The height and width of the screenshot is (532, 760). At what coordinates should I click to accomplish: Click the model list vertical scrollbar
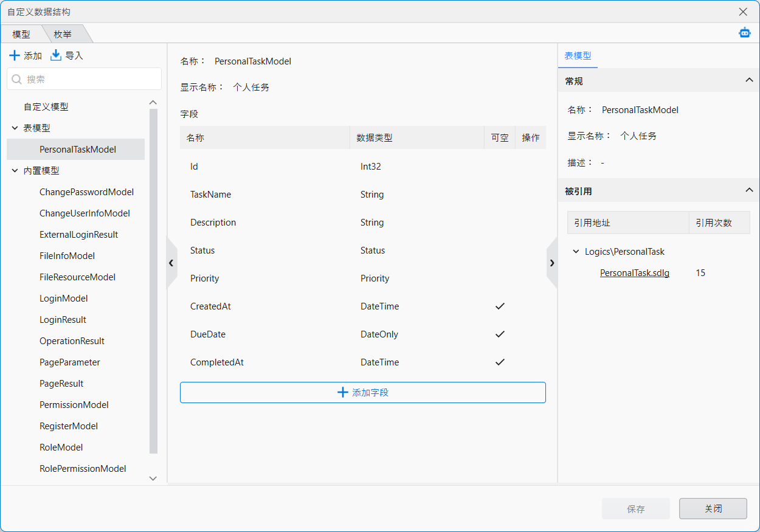click(x=153, y=280)
